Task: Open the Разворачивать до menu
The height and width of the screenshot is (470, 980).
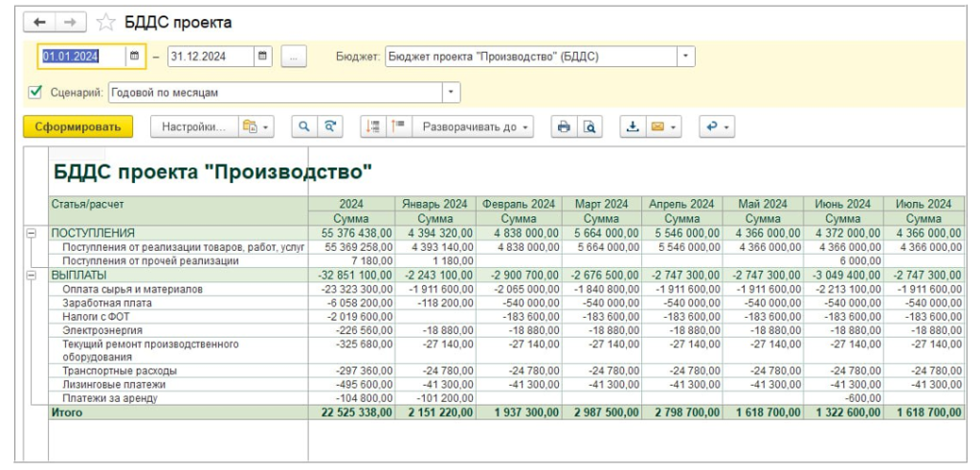Action: pyautogui.click(x=476, y=126)
